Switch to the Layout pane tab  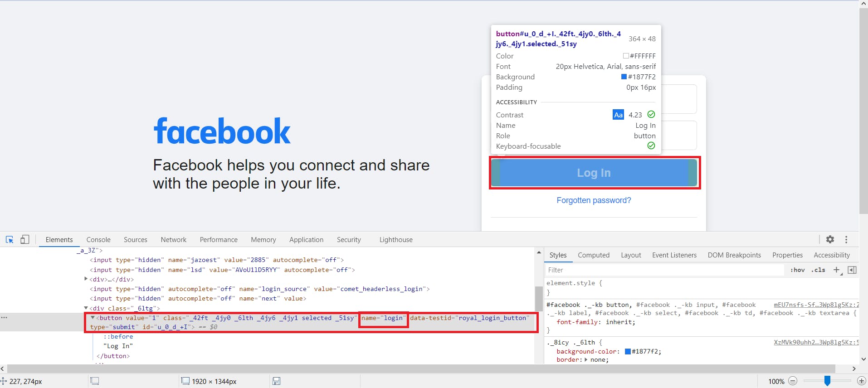tap(631, 255)
